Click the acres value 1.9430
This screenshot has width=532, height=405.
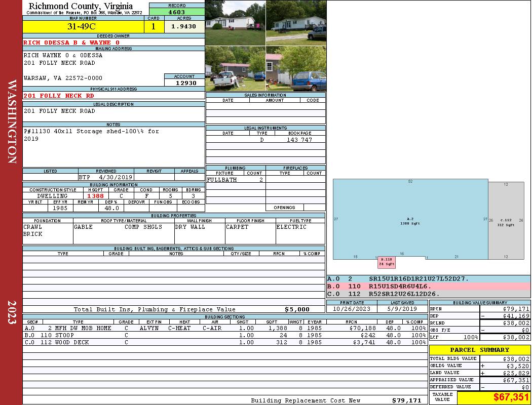pyautogui.click(x=183, y=27)
